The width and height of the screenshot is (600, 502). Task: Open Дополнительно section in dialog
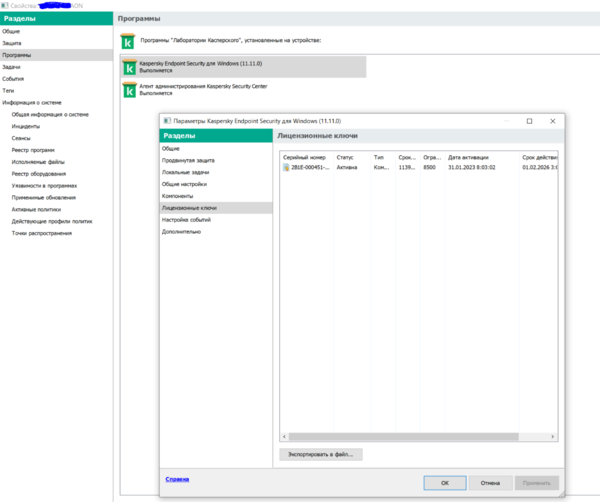tap(216, 231)
